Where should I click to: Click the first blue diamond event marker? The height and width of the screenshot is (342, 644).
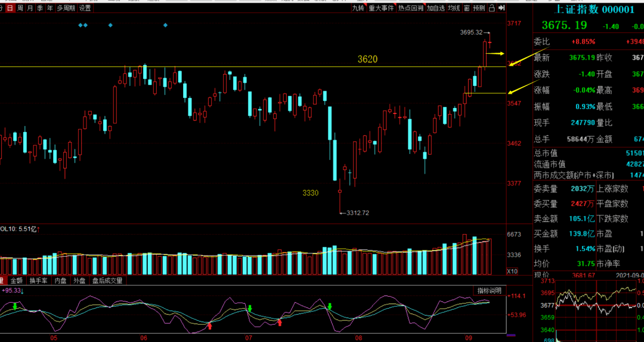click(x=80, y=25)
